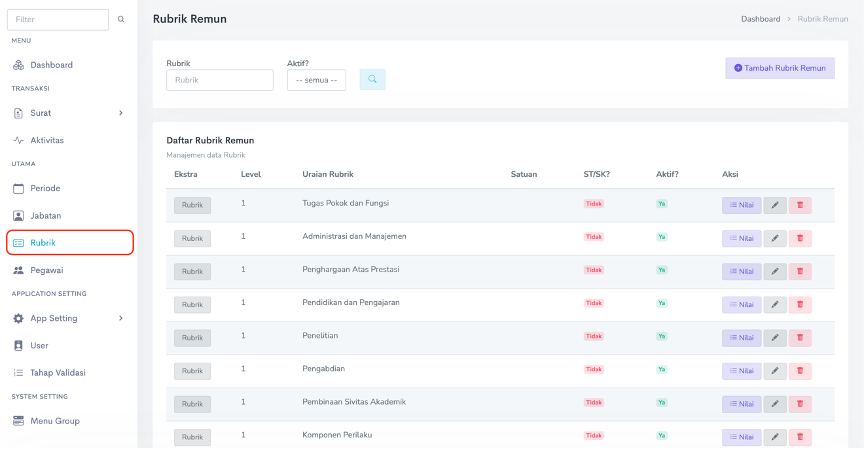Viewport: 864px width, 450px height.
Task: Edit the Pendidikan dan Pengajaran rubric
Action: point(775,304)
